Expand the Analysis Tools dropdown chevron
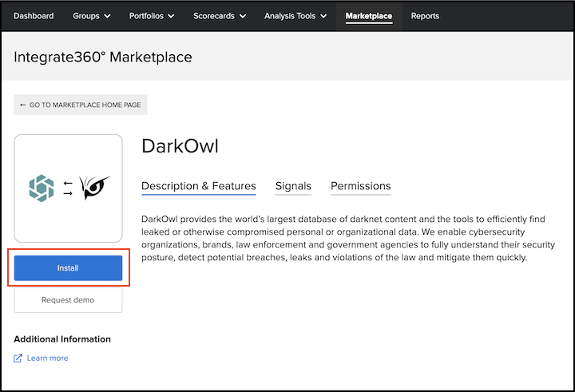Viewport: 575px width, 392px height. [323, 16]
